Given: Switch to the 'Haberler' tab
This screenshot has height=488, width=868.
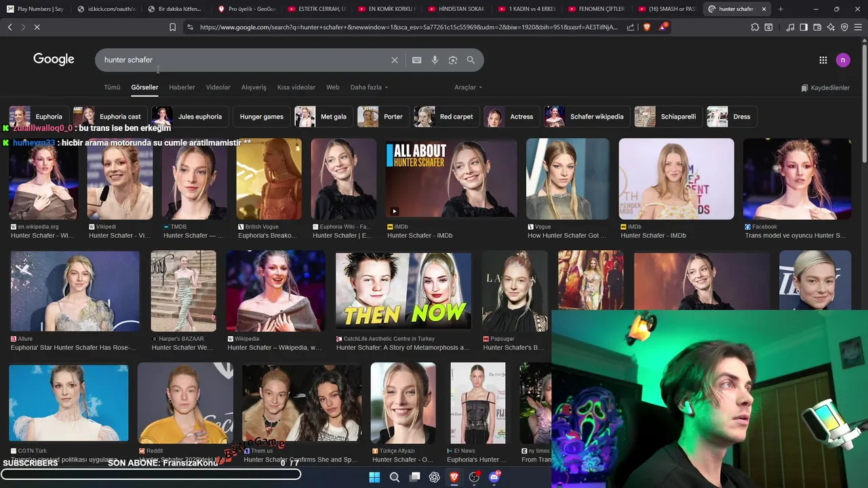Looking at the screenshot, I should point(182,87).
